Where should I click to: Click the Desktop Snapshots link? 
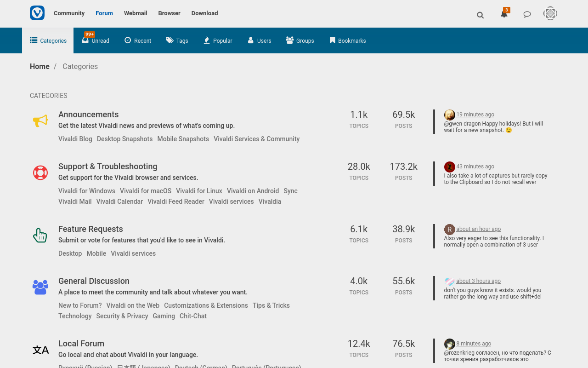click(x=124, y=138)
